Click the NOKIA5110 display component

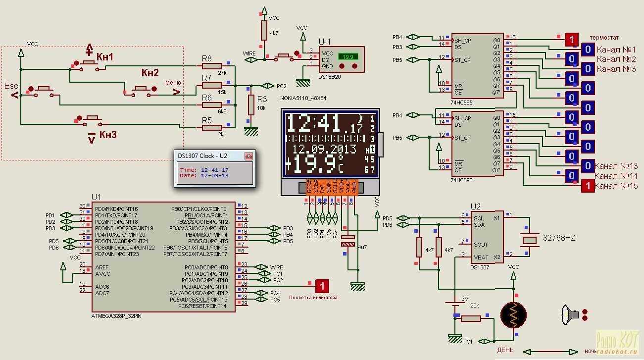point(330,144)
